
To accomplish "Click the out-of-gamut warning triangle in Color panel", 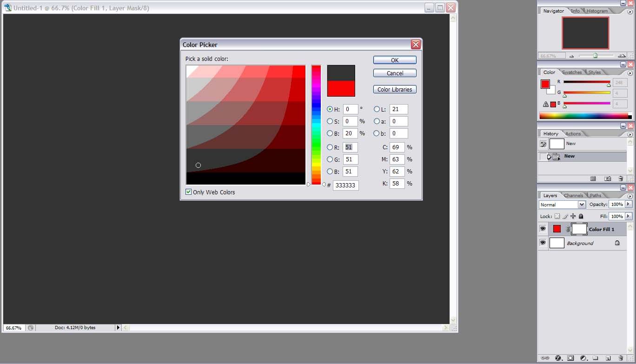I will click(x=546, y=105).
